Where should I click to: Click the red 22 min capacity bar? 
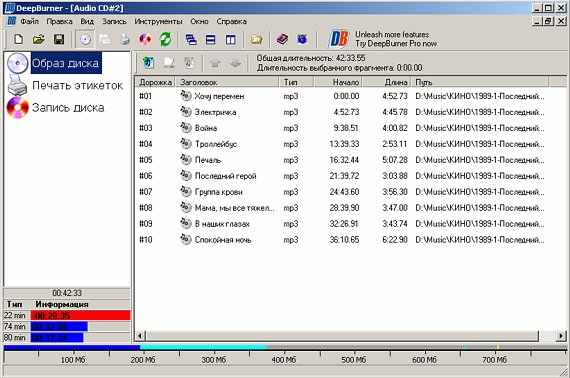(81, 315)
